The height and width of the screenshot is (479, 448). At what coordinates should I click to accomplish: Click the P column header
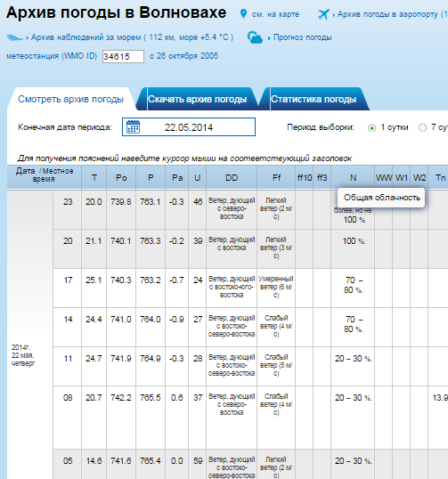point(151,177)
